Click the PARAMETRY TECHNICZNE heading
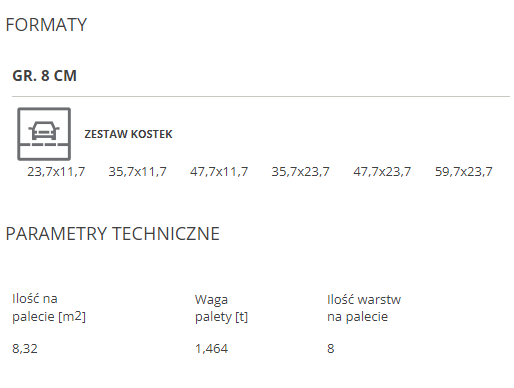Screen dimensions: 514x388 [x=113, y=234]
